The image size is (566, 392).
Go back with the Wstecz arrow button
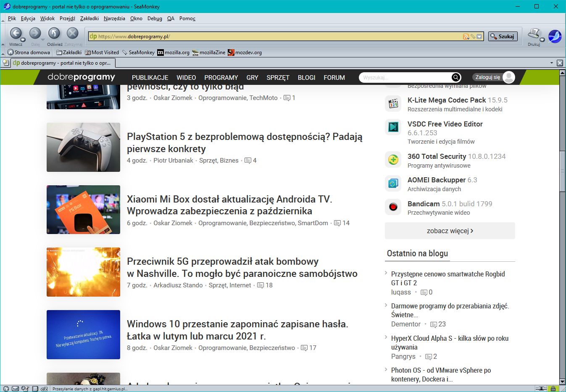pos(16,33)
